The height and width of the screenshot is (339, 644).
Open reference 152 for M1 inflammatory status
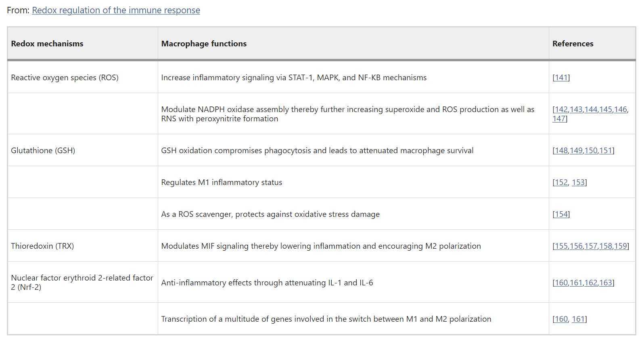click(561, 183)
